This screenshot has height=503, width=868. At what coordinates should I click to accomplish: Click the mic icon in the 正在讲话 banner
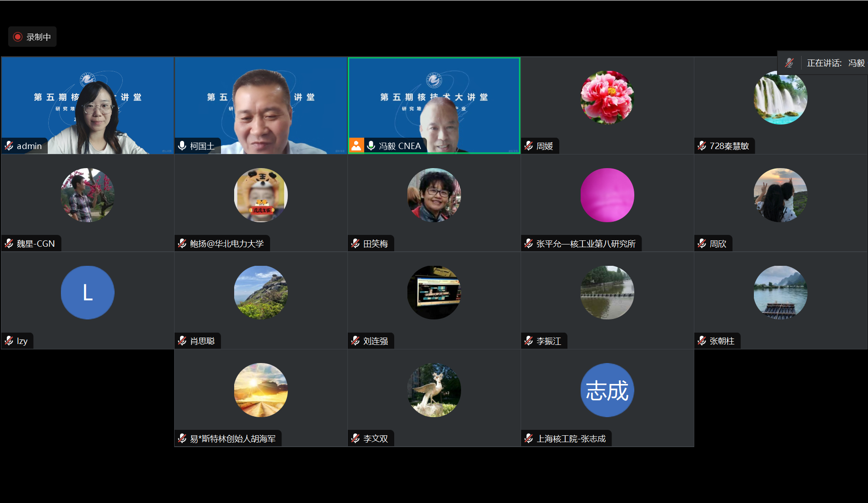789,63
